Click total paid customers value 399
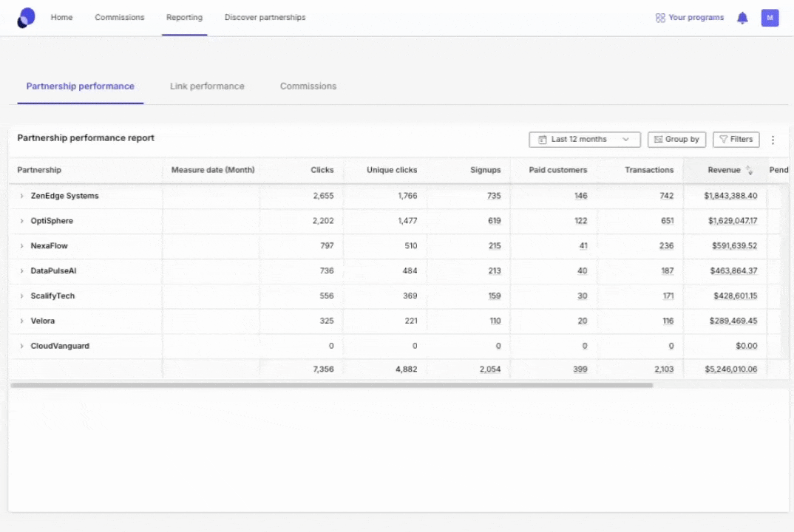794x532 pixels. pos(580,369)
